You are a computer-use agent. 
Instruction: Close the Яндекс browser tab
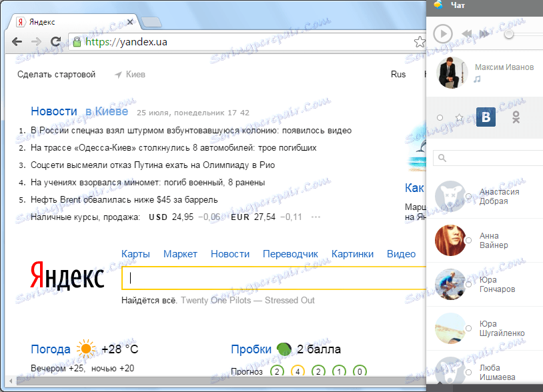coord(130,22)
